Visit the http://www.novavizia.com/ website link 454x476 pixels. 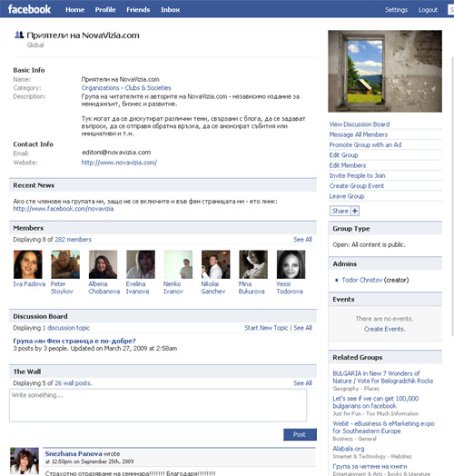[x=119, y=163]
